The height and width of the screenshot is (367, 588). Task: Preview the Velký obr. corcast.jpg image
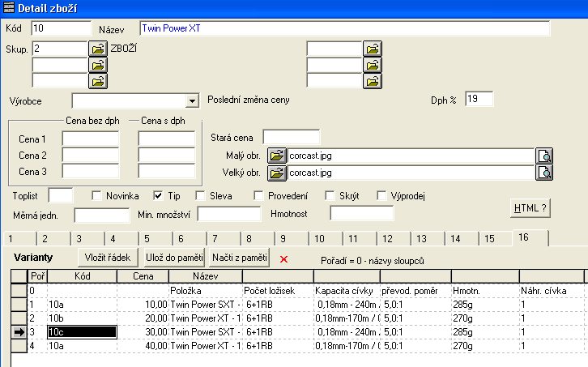544,173
